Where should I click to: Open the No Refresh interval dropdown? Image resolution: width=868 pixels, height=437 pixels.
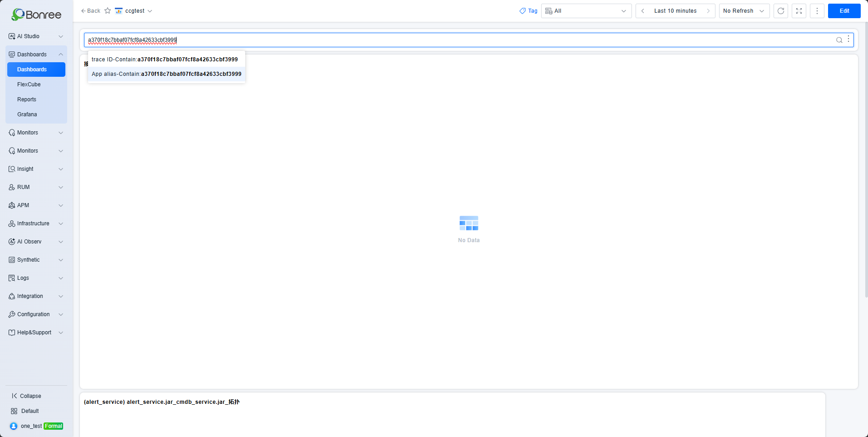point(744,11)
